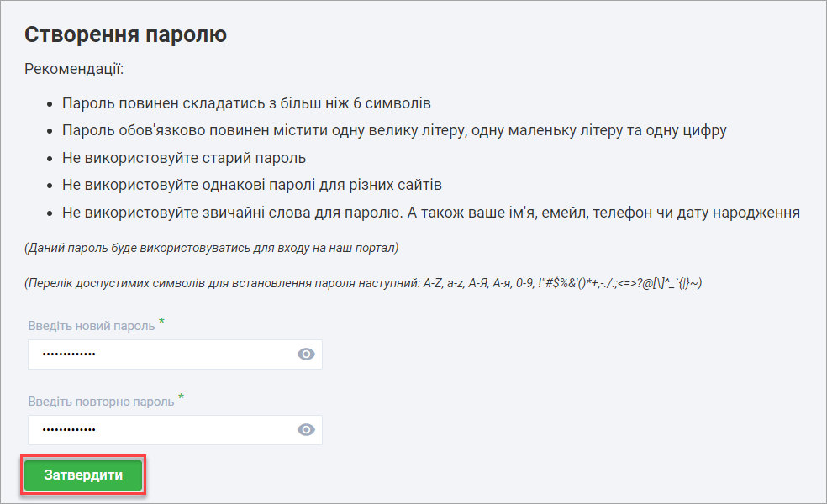Click the 'Введіть повторно пароль' field label

click(101, 402)
